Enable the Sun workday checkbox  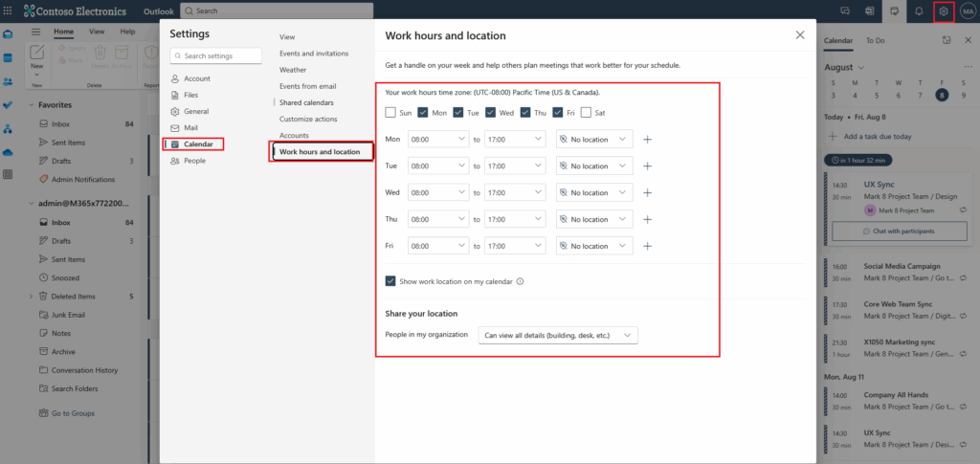[x=390, y=113]
